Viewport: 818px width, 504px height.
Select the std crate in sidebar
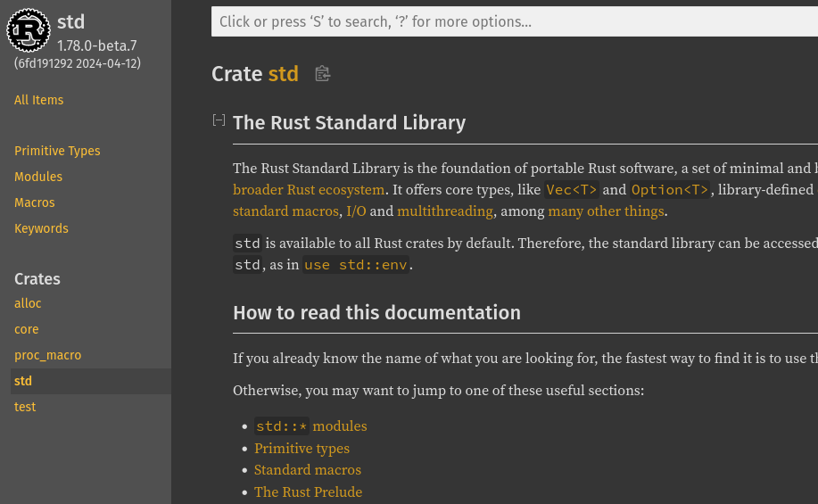click(91, 381)
